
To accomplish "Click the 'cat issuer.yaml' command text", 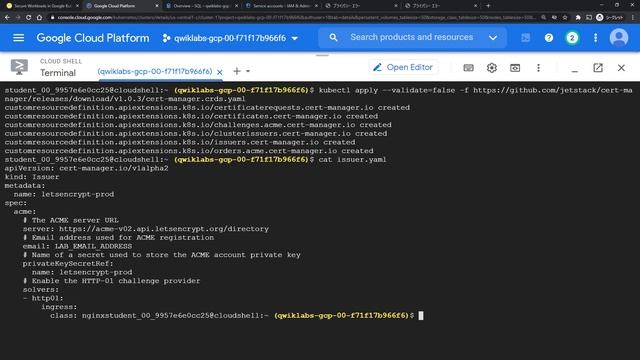I will [352, 160].
